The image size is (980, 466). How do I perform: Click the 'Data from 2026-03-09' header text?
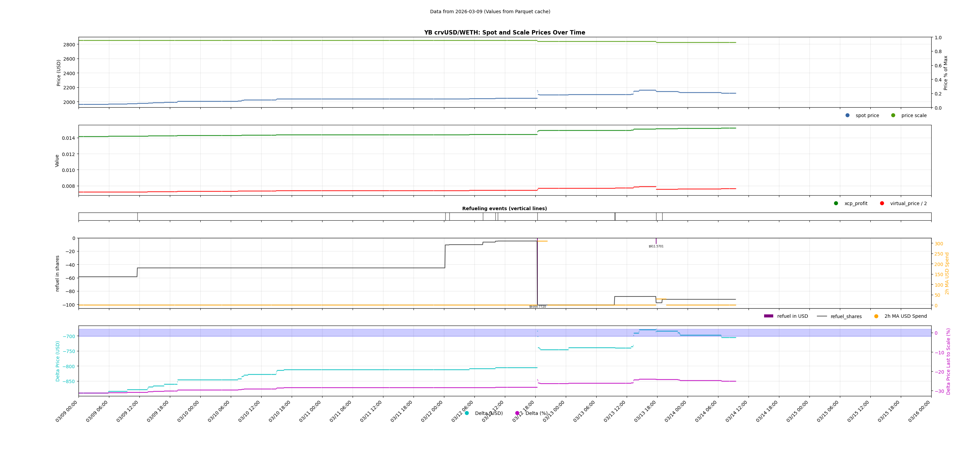pos(490,12)
